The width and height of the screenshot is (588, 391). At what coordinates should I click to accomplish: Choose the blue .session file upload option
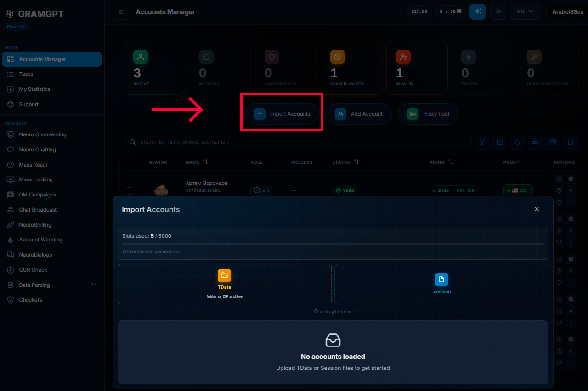pyautogui.click(x=441, y=284)
